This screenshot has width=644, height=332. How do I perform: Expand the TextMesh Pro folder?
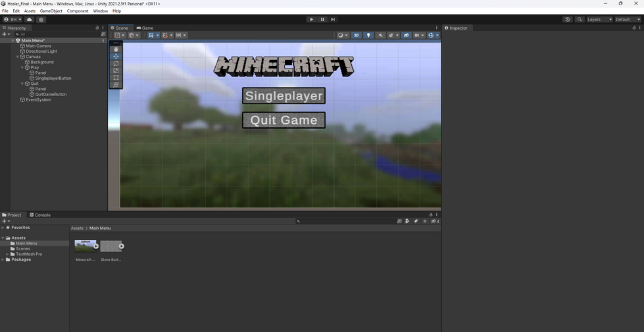pyautogui.click(x=7, y=254)
